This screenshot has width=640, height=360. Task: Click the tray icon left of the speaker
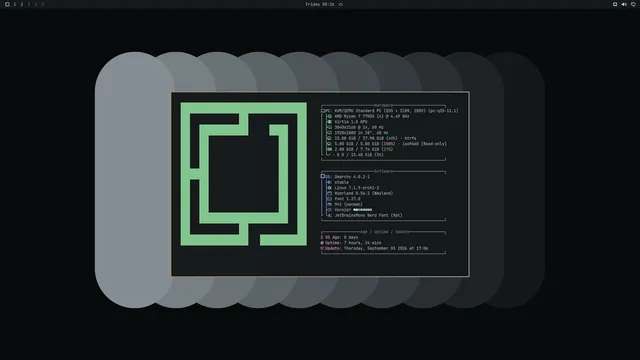pos(615,4)
